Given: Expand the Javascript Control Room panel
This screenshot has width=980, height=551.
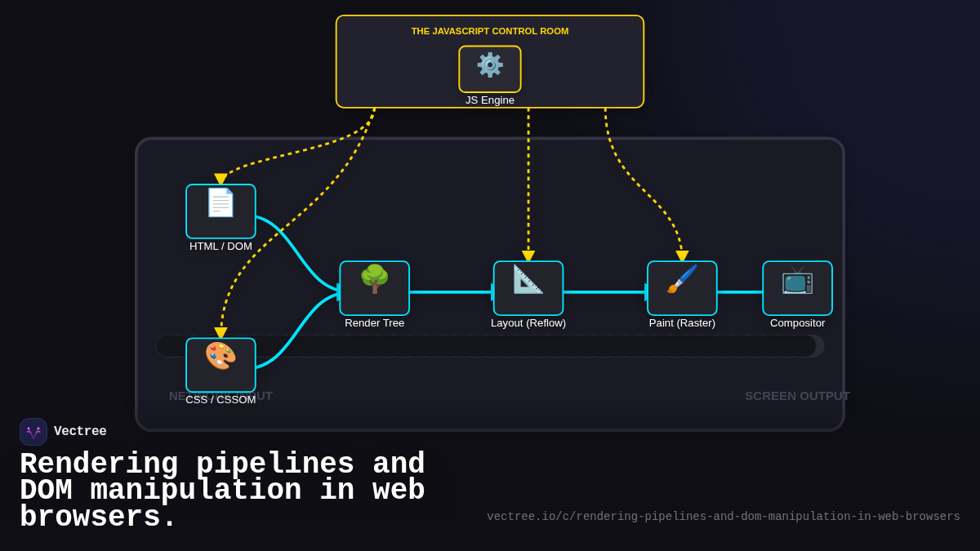Looking at the screenshot, I should coord(490,61).
